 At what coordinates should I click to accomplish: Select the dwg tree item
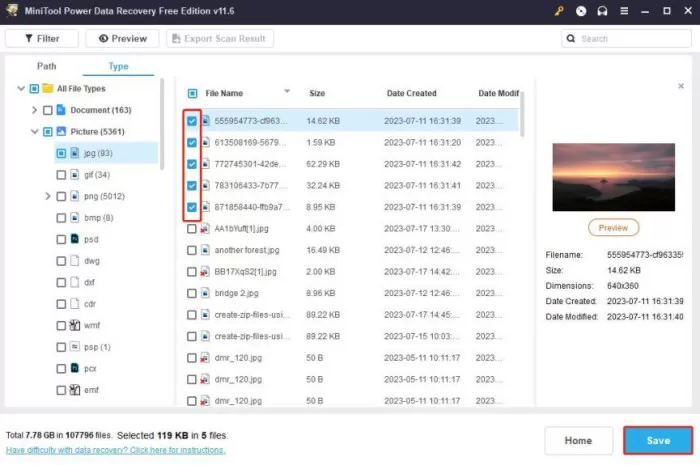tap(92, 261)
